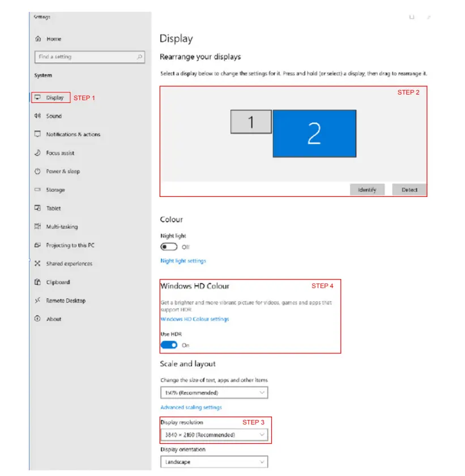Image resolution: width=465 pixels, height=476 pixels.
Task: Open the text size scaling dropdown
Action: click(214, 393)
